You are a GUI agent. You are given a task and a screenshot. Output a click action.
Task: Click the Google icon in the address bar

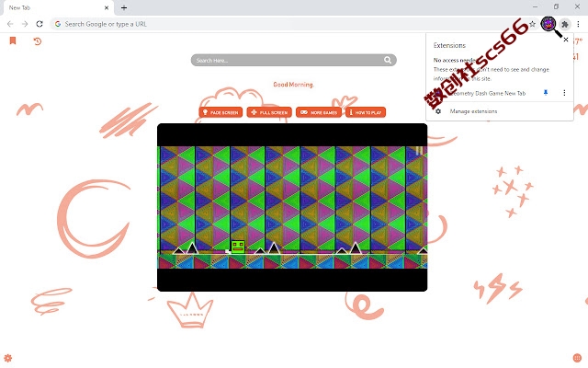tap(58, 24)
